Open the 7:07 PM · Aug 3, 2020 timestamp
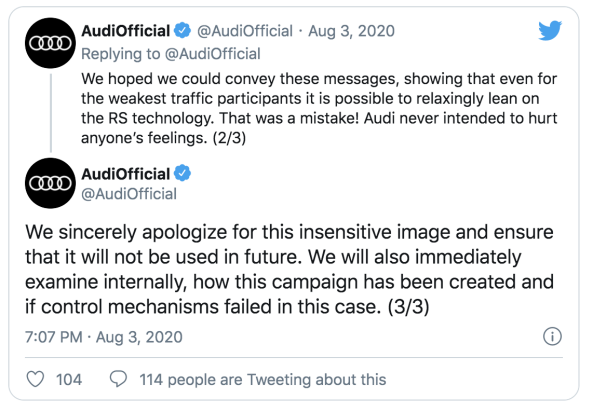 pyautogui.click(x=104, y=337)
